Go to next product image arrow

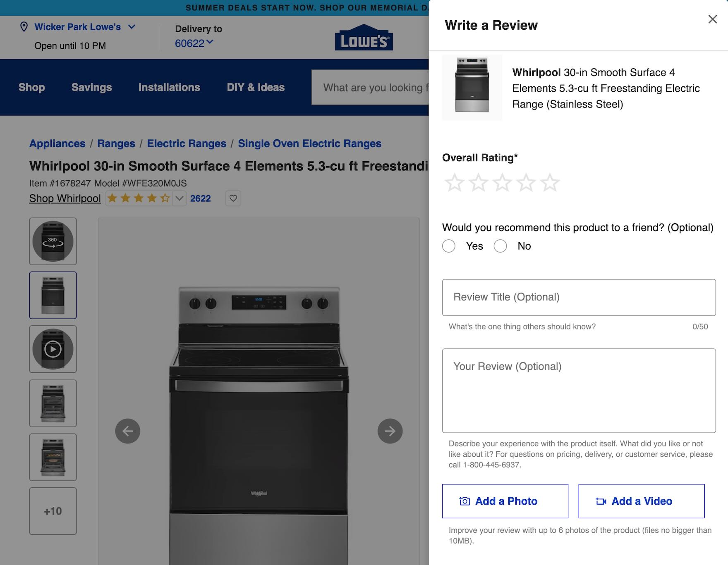390,431
